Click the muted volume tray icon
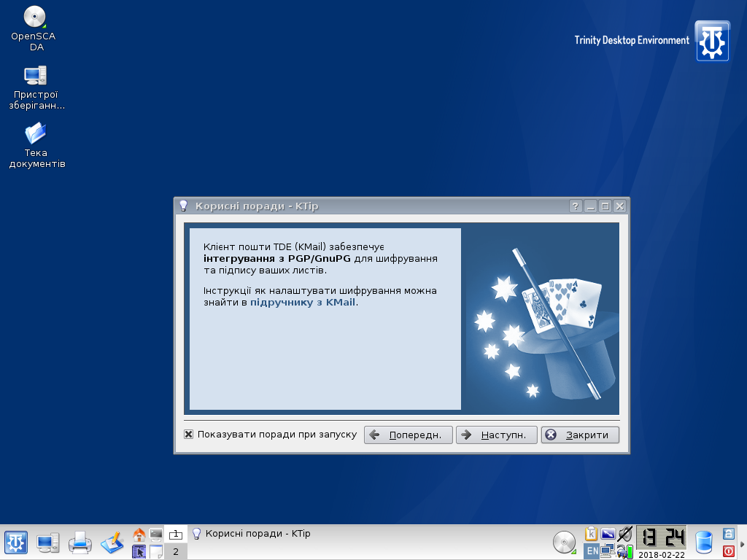The width and height of the screenshot is (747, 560). (624, 534)
